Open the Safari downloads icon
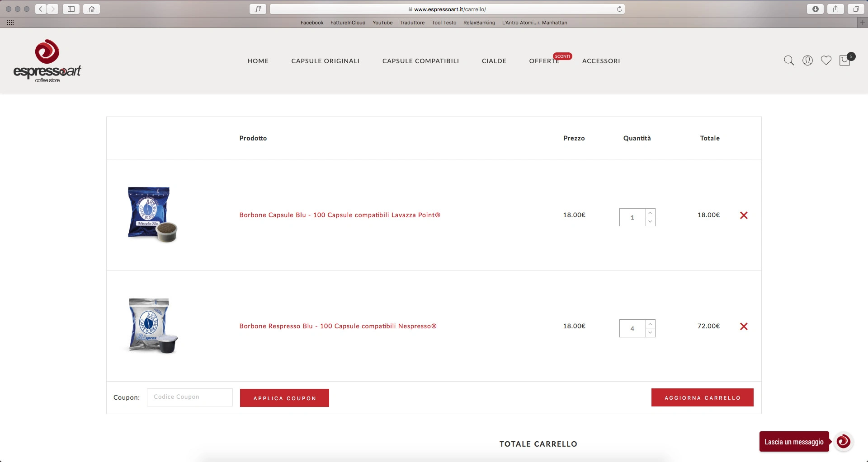The height and width of the screenshot is (462, 868). (815, 9)
